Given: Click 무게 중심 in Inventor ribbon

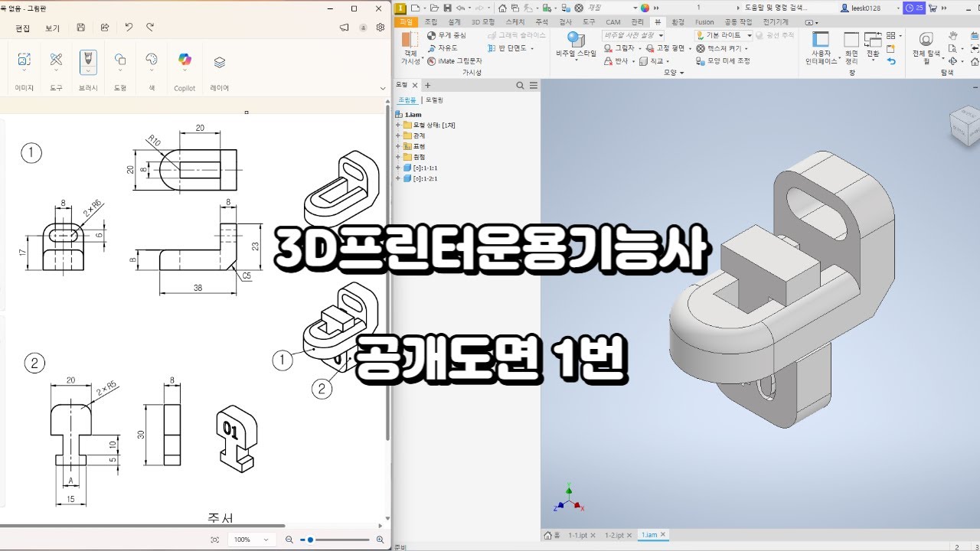Looking at the screenshot, I should point(446,35).
